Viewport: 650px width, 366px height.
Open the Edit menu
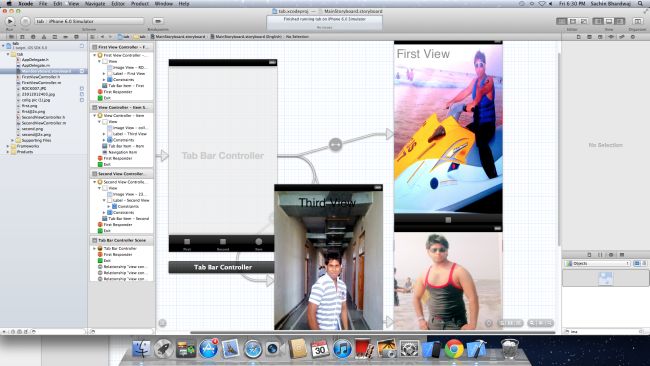[58, 4]
